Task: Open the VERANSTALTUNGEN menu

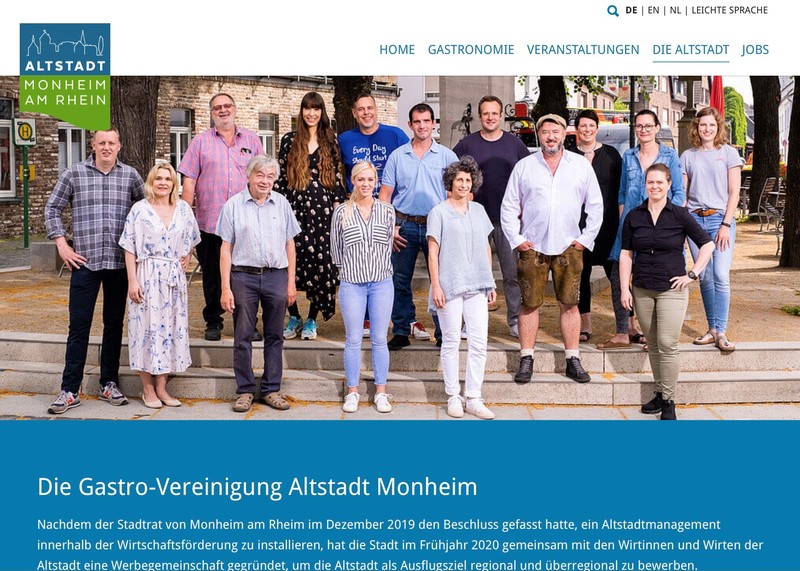Action: (583, 49)
